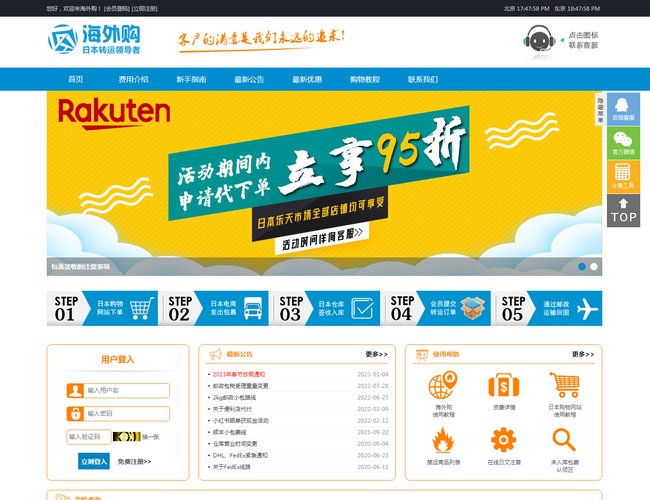Open 禁运商品列表 flame icon
The height and width of the screenshot is (500, 650).
(442, 447)
